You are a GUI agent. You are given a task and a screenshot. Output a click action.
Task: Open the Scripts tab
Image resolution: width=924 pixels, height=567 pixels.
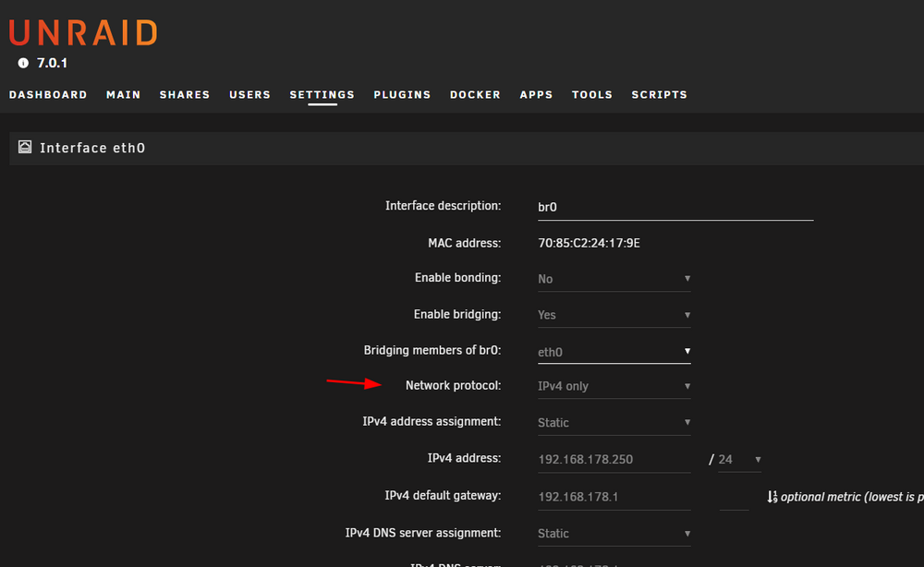[x=660, y=95]
